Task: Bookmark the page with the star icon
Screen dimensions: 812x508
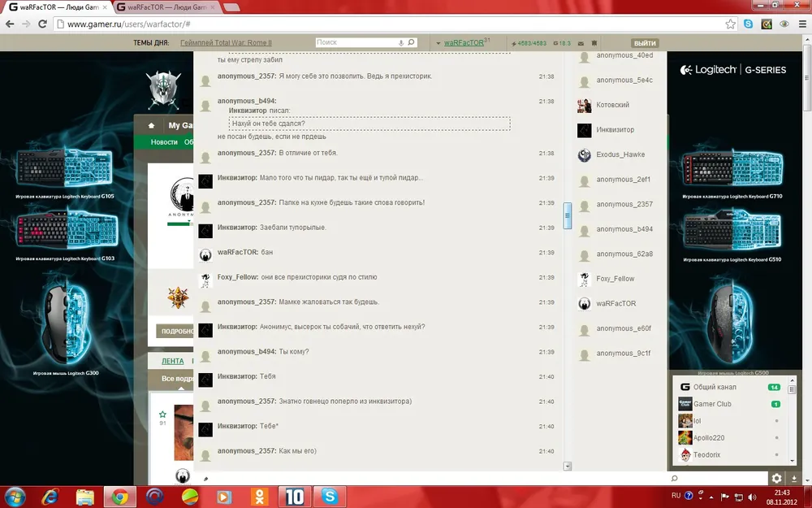Action: (x=730, y=24)
